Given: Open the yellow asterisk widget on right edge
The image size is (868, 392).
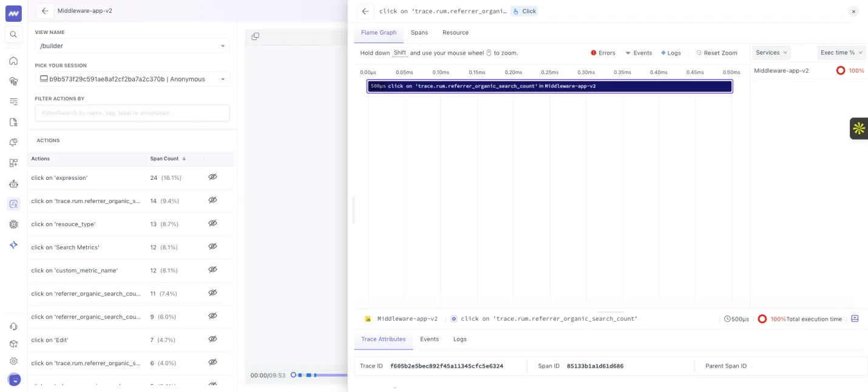Looking at the screenshot, I should coord(858,128).
